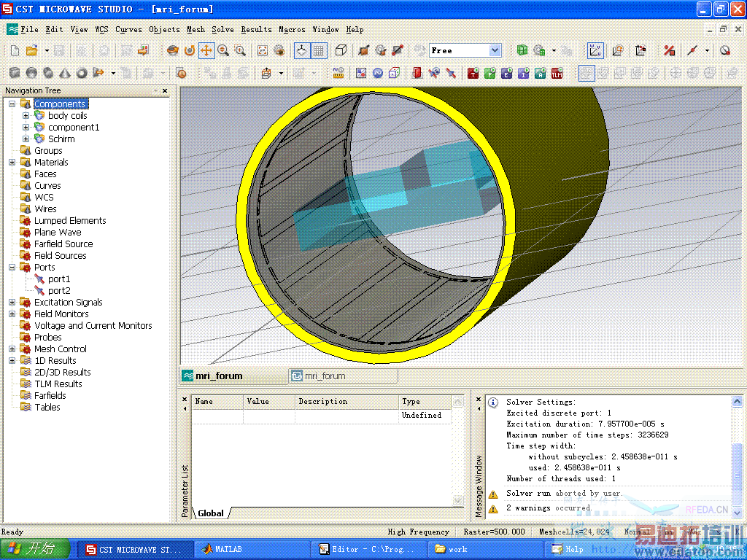This screenshot has height=560, width=747.
Task: Expand the Excitation Signals node
Action: (12, 302)
